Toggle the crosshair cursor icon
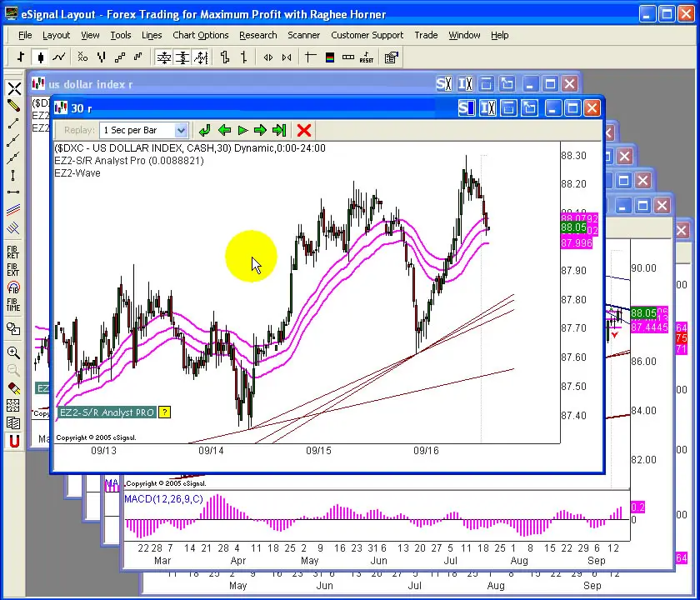Viewport: 700px width, 600px height. (x=310, y=57)
